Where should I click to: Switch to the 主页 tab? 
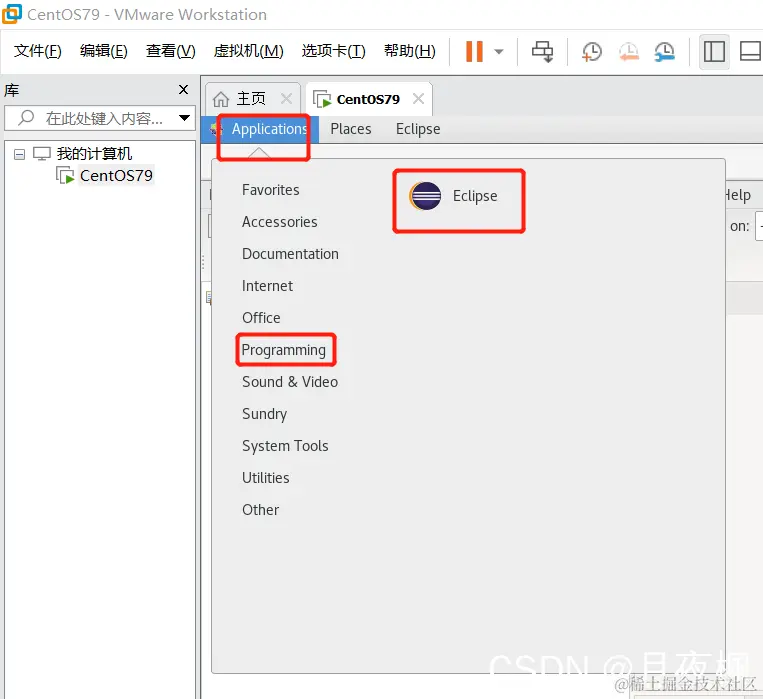coord(251,99)
